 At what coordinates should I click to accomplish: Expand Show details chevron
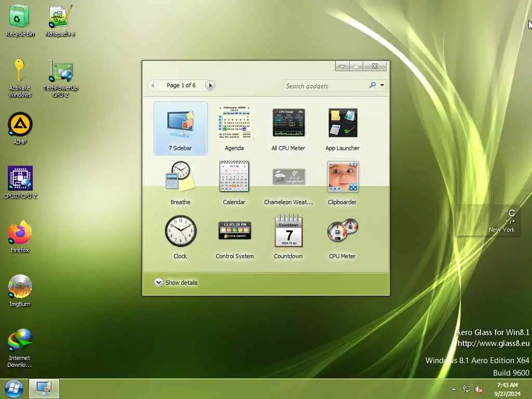(158, 282)
